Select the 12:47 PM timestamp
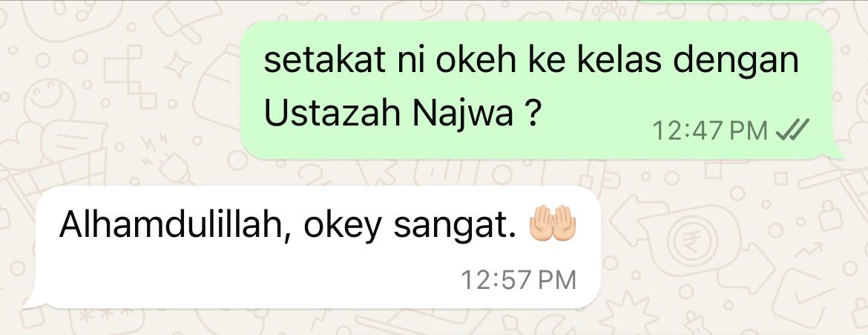Viewport: 868px width, 335px height. pyautogui.click(x=710, y=131)
